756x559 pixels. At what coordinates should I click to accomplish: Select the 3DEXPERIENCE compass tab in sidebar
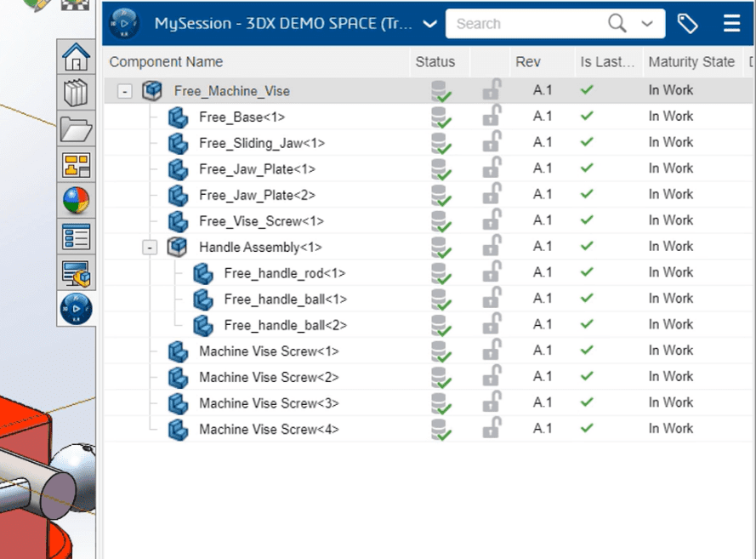[77, 309]
